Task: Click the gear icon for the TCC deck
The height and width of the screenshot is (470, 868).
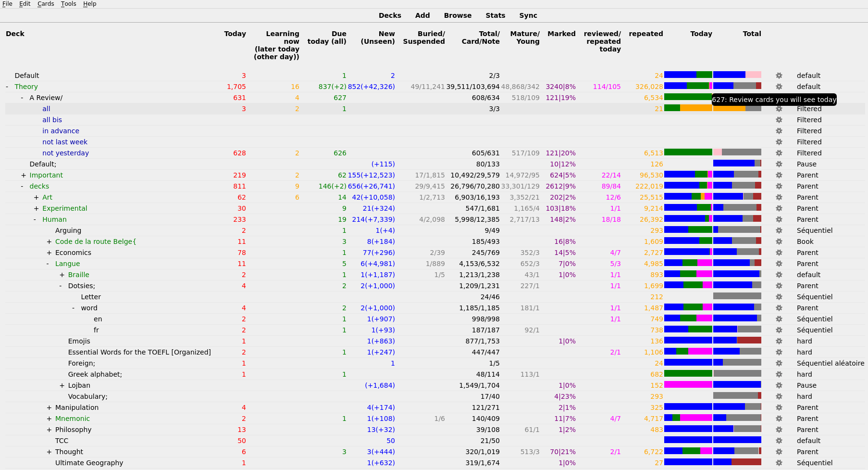Action: (779, 440)
